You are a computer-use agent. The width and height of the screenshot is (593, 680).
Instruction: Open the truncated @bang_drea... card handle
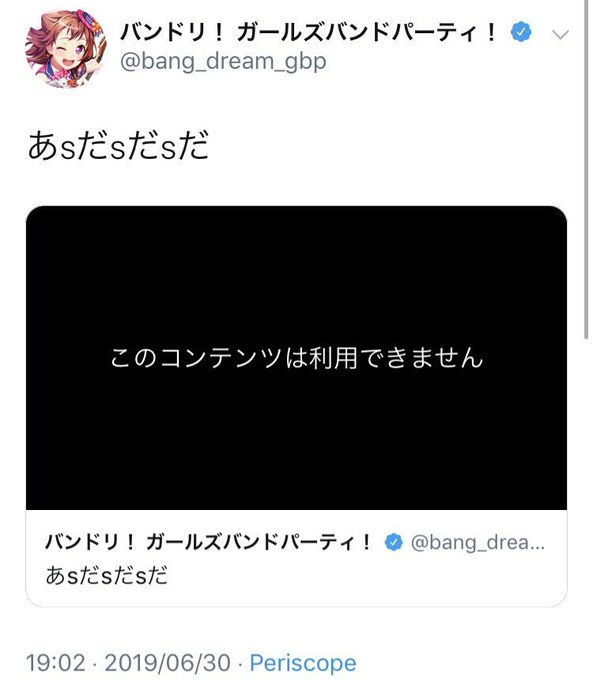point(478,543)
